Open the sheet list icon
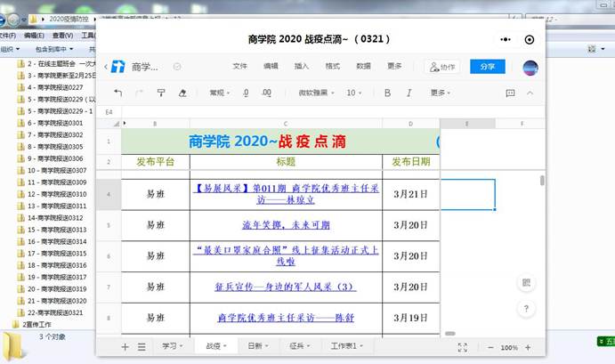 pyautogui.click(x=142, y=346)
